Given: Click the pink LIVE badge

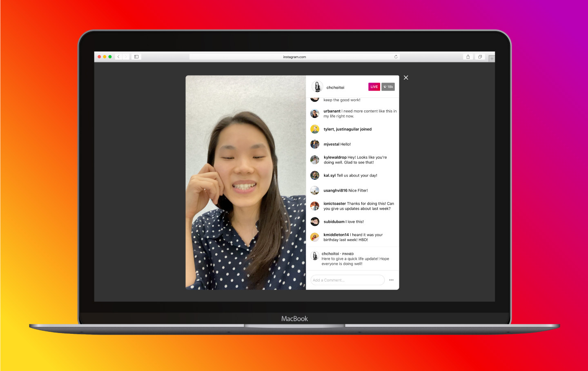Looking at the screenshot, I should (374, 87).
